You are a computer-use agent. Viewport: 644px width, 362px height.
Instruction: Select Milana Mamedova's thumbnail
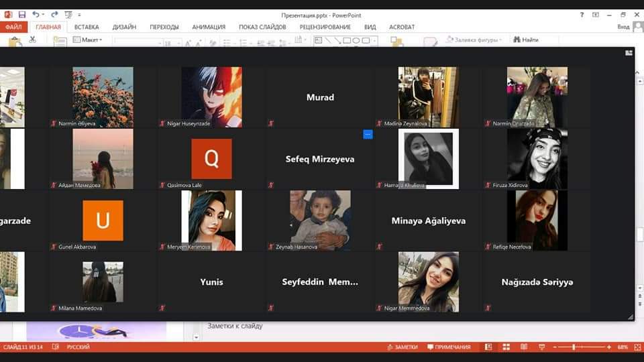103,282
